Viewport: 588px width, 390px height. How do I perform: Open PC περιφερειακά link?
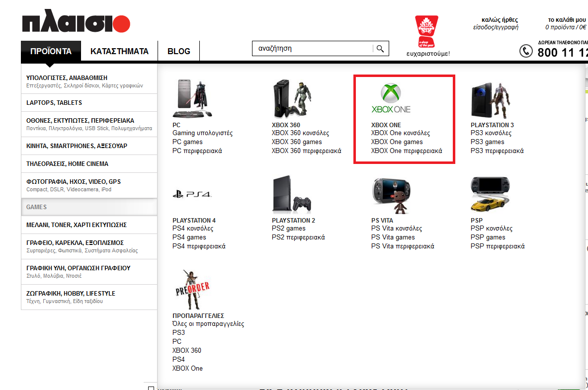197,151
